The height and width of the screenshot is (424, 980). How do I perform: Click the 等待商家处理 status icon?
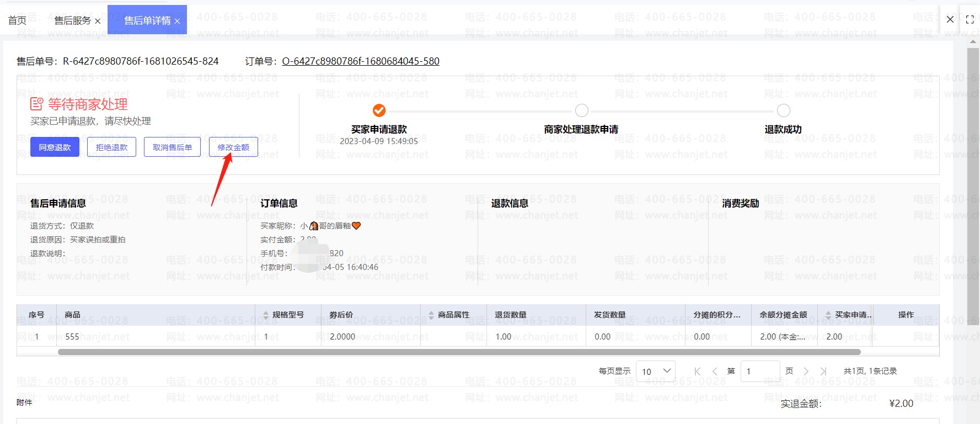click(36, 104)
